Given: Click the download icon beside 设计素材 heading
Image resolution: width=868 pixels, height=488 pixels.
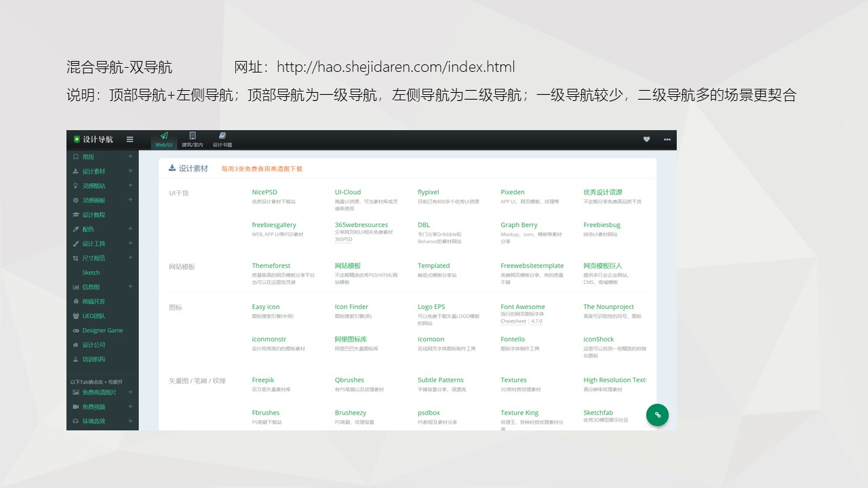Looking at the screenshot, I should coord(172,168).
